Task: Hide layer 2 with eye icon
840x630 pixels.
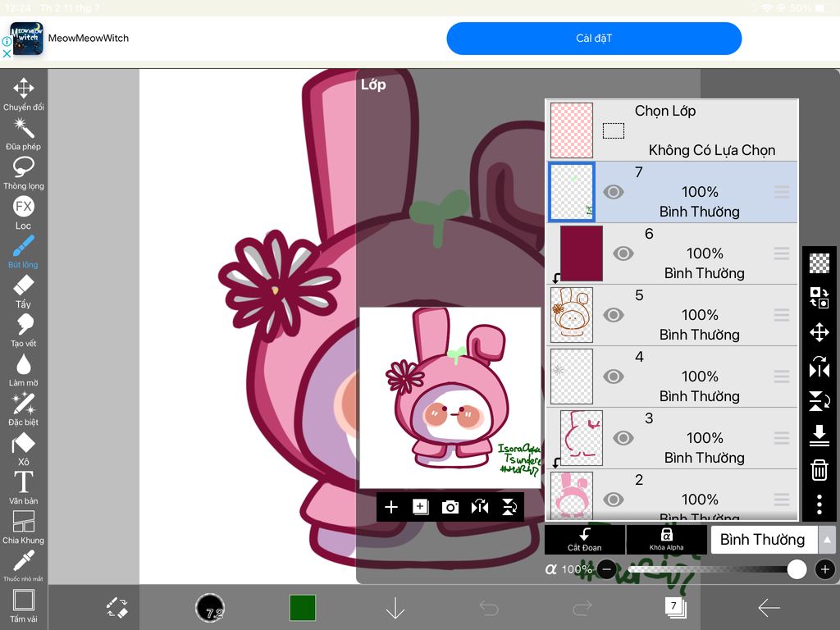Action: [x=614, y=500]
